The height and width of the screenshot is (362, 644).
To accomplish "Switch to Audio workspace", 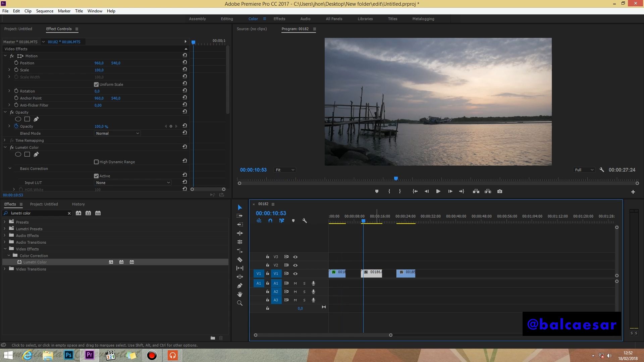I will [305, 19].
